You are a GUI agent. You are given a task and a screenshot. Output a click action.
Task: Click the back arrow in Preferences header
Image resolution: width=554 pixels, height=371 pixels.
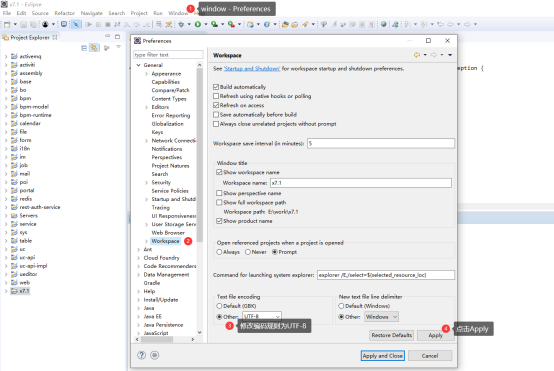[x=417, y=55]
